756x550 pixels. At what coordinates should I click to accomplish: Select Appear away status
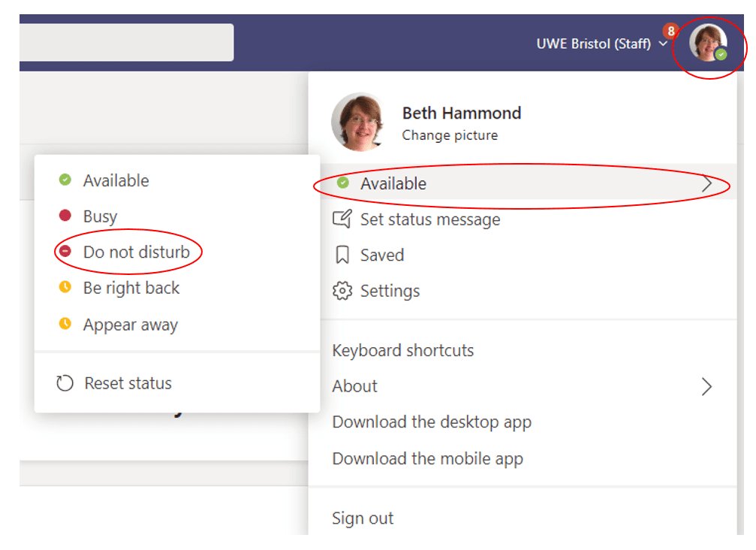[177, 324]
